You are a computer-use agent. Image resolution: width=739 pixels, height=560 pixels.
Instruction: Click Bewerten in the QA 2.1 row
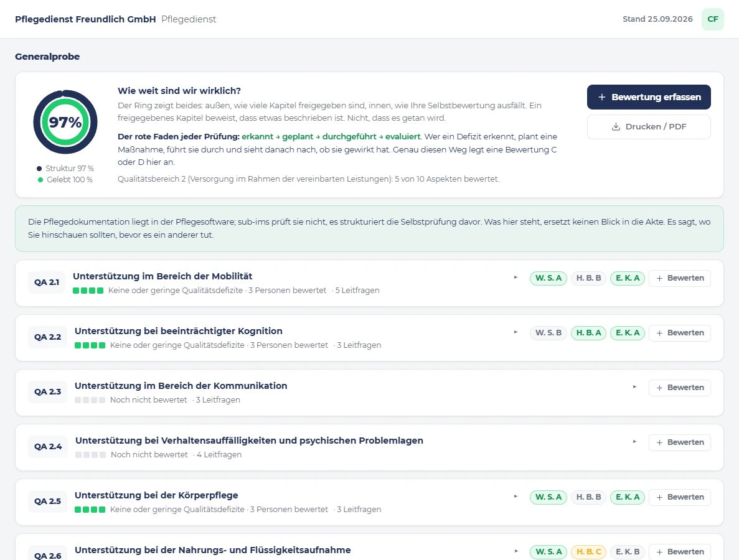(680, 278)
